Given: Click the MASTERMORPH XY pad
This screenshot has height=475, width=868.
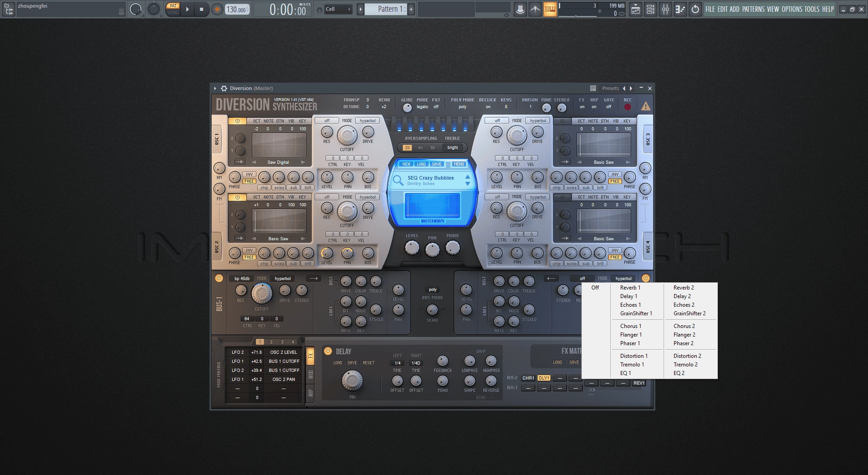Looking at the screenshot, I should click(432, 205).
